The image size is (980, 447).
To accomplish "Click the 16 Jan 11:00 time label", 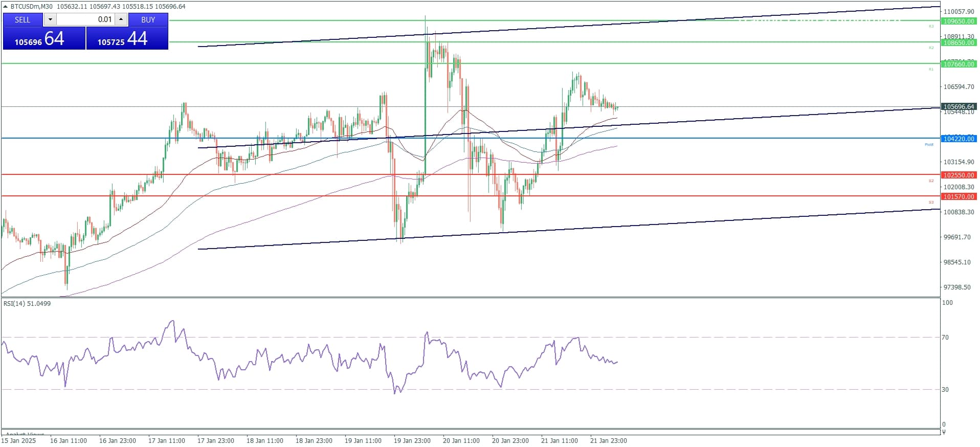I will (x=69, y=441).
